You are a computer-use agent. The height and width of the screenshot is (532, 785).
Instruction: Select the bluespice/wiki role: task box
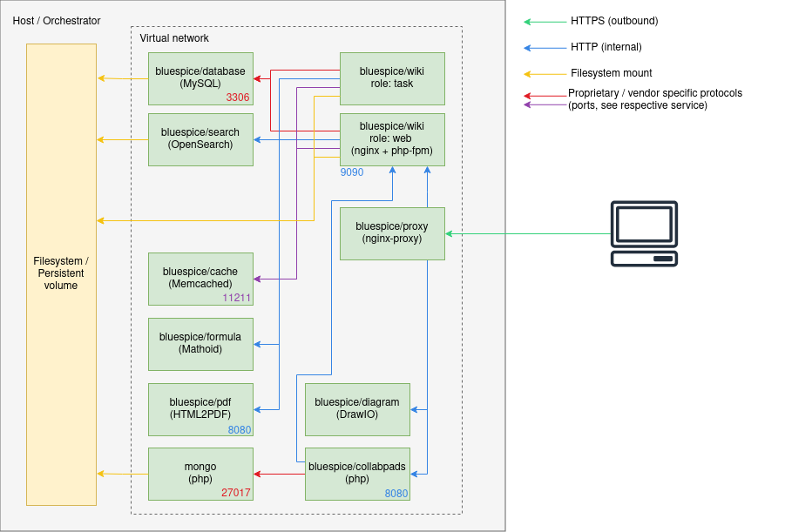pos(392,78)
